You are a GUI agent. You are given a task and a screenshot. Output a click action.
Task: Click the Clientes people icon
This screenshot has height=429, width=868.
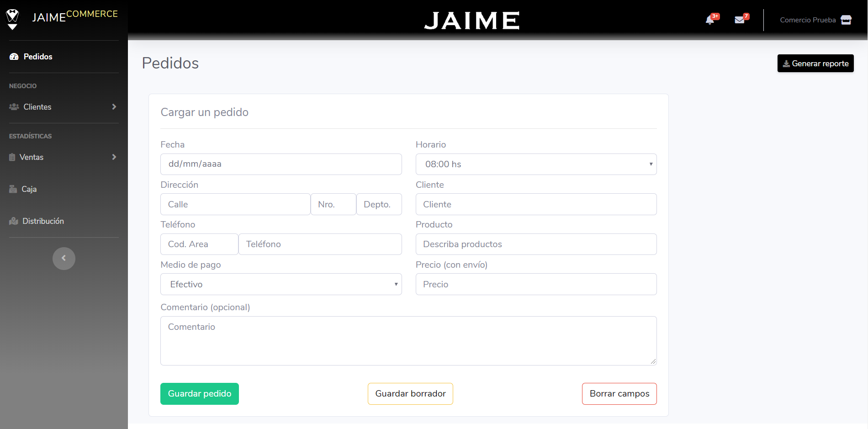(x=14, y=107)
